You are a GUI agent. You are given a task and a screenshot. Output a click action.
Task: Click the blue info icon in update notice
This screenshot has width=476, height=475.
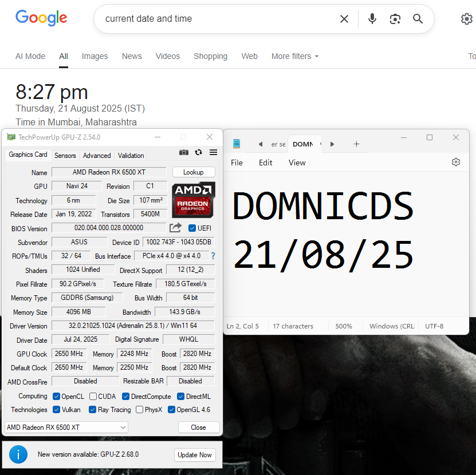[x=18, y=454]
